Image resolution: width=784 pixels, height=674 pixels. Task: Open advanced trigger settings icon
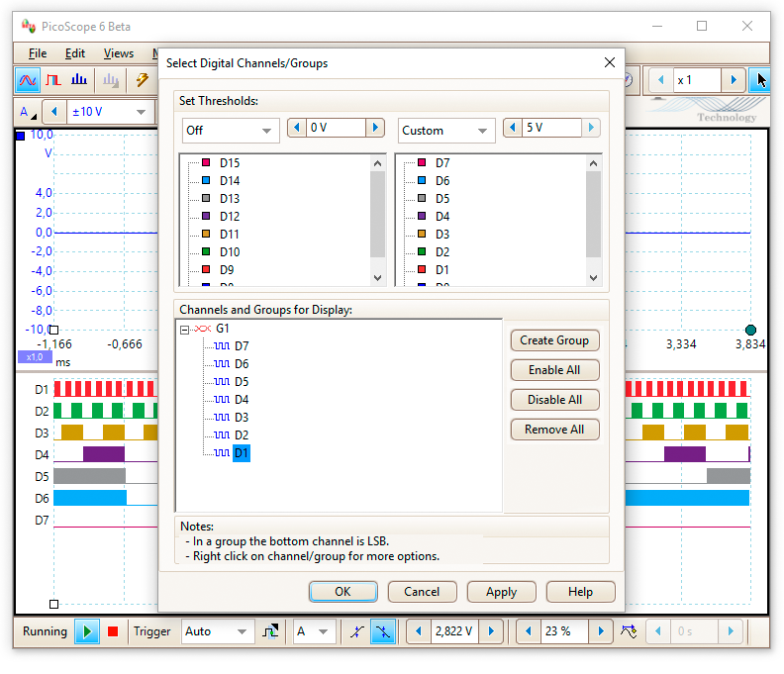[x=270, y=631]
